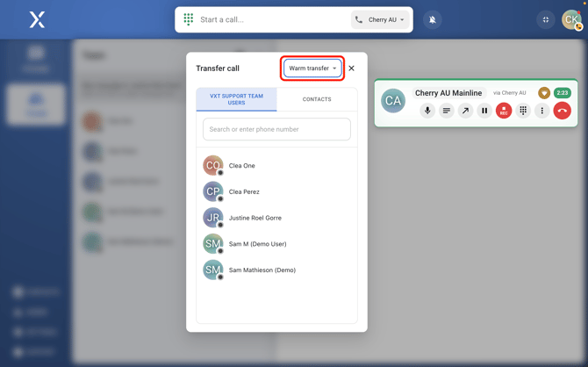Screen dimensions: 588x367
Task: Select the VXT Support Team Users tab
Action: click(x=236, y=99)
